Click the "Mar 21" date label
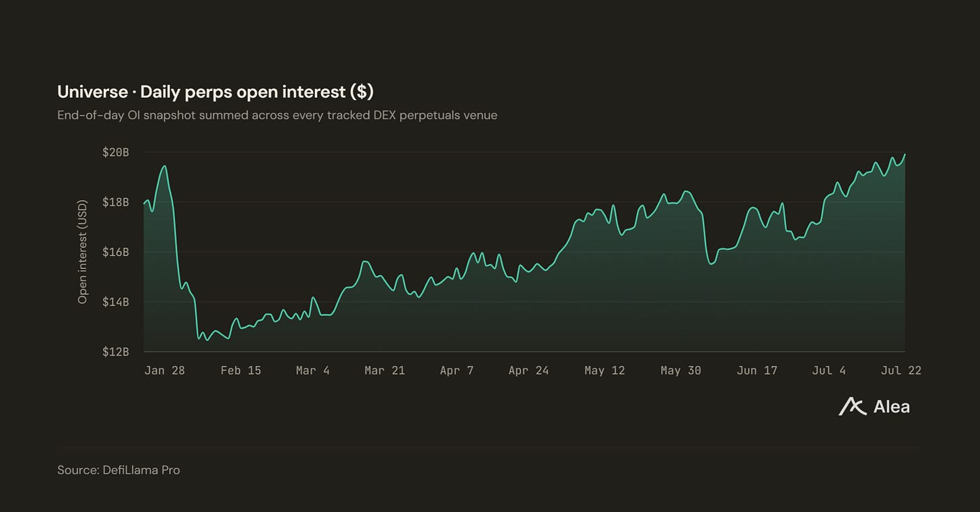980x512 pixels. [384, 371]
